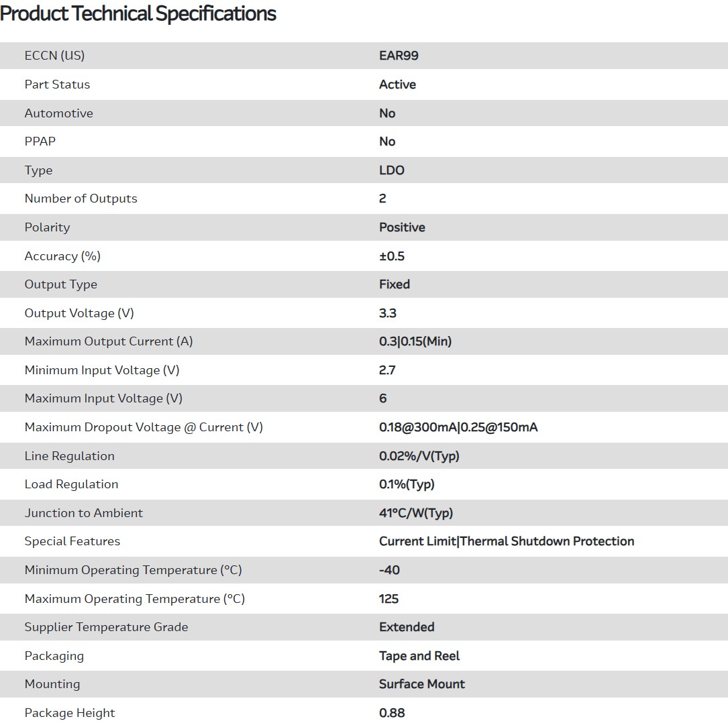
Task: Click the Line Regulation label
Action: (69, 456)
